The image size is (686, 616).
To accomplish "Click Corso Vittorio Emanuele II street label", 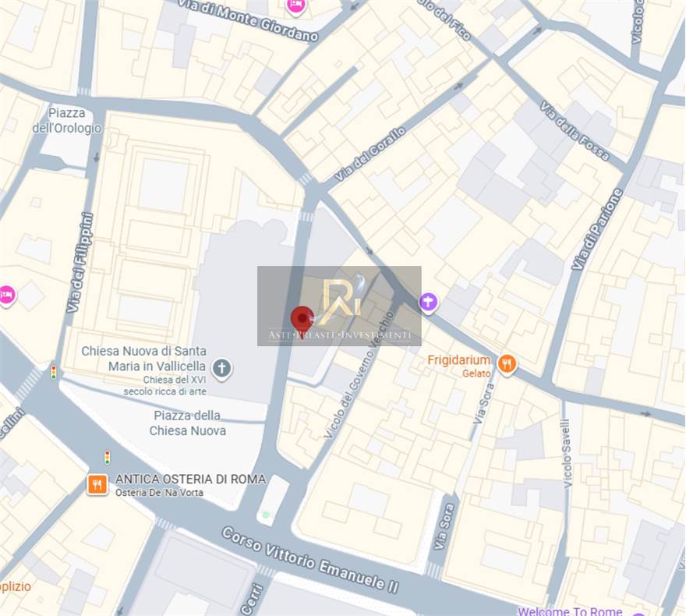I will pos(310,560).
